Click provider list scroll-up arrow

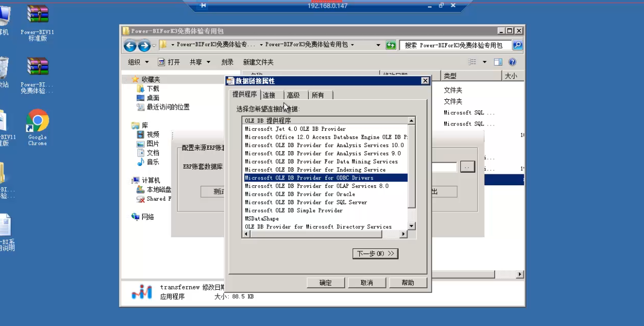[412, 121]
